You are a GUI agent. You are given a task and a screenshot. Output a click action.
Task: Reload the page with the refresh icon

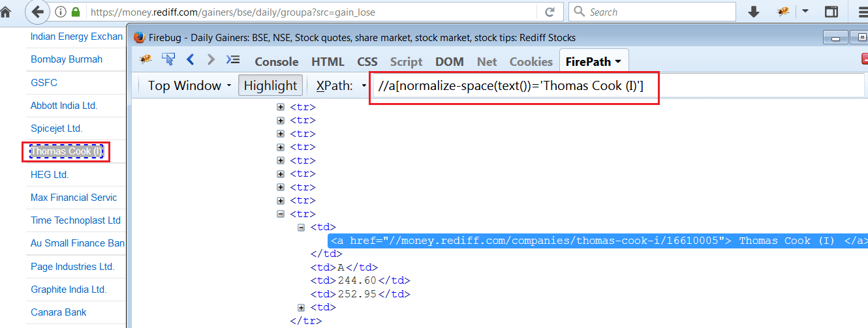click(550, 12)
